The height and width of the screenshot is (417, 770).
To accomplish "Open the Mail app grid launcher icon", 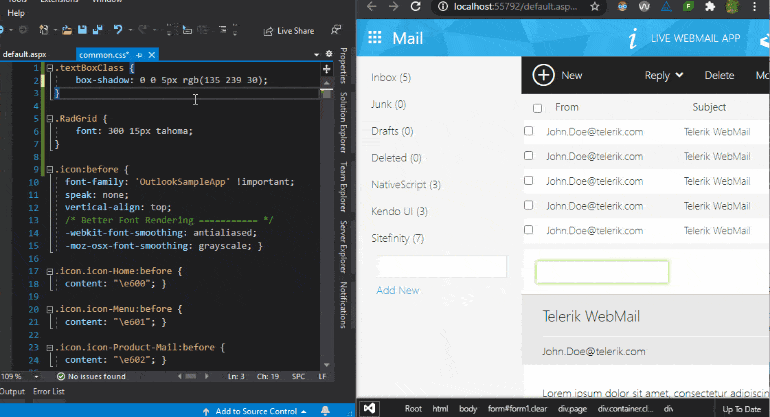I will (x=376, y=39).
